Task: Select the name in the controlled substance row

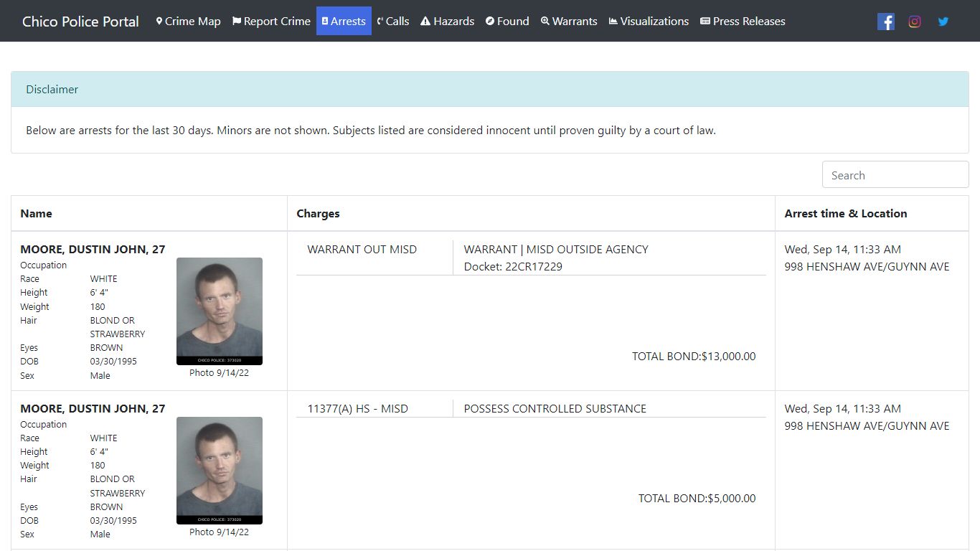Action: click(93, 408)
